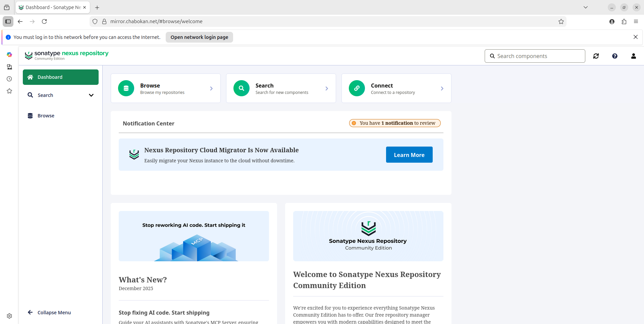Open settings via the gear icon
Viewport: 644px width, 324px height.
click(x=9, y=316)
